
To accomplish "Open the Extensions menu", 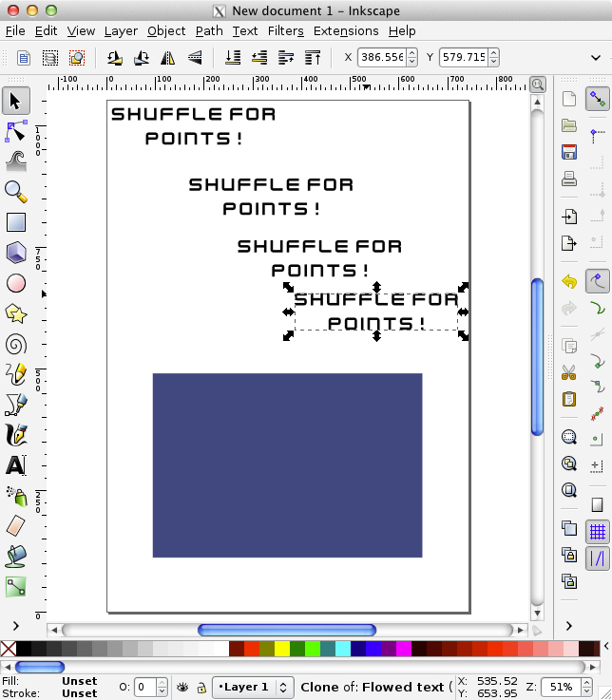I will (x=346, y=30).
